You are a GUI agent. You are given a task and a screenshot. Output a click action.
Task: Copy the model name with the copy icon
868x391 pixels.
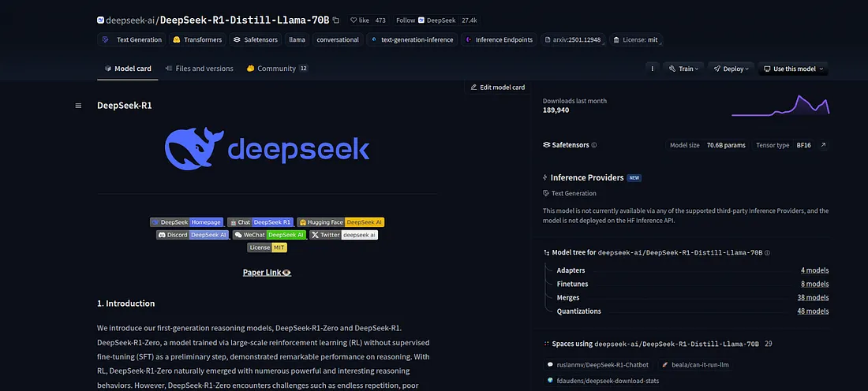336,20
